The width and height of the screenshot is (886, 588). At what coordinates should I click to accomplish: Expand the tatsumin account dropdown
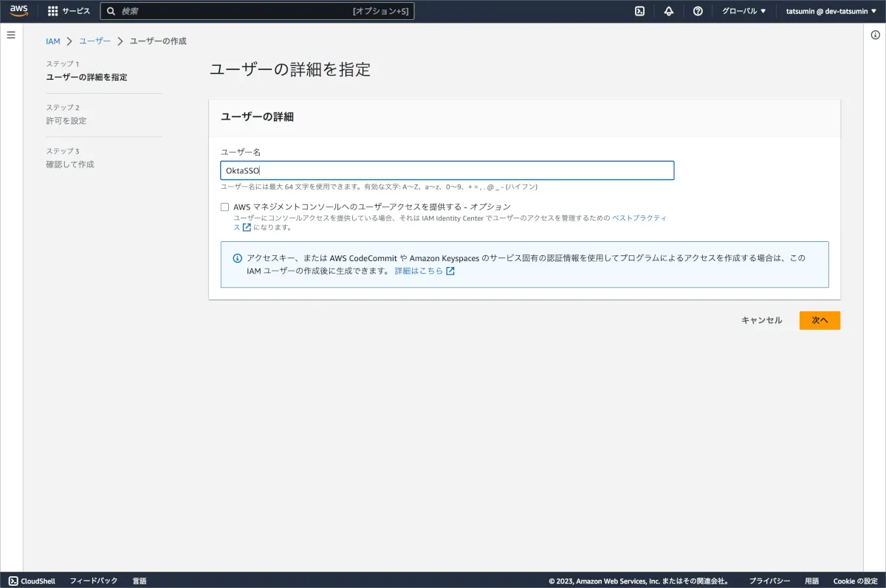[831, 11]
